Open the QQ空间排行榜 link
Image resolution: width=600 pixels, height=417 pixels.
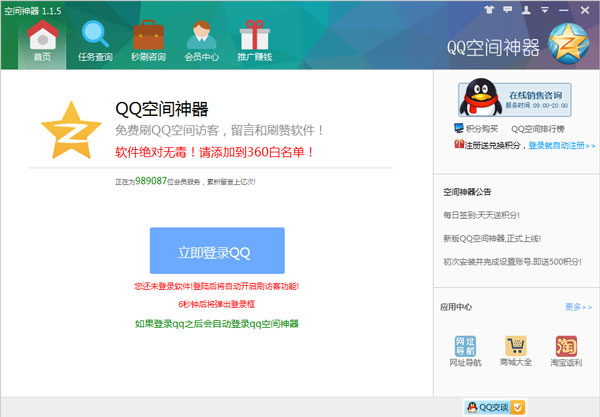point(538,129)
